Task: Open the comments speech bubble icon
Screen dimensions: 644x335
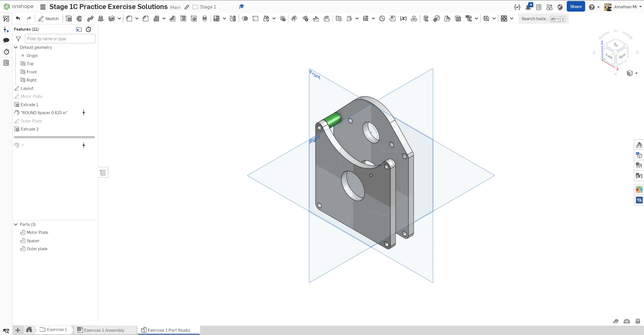Action: point(6,40)
